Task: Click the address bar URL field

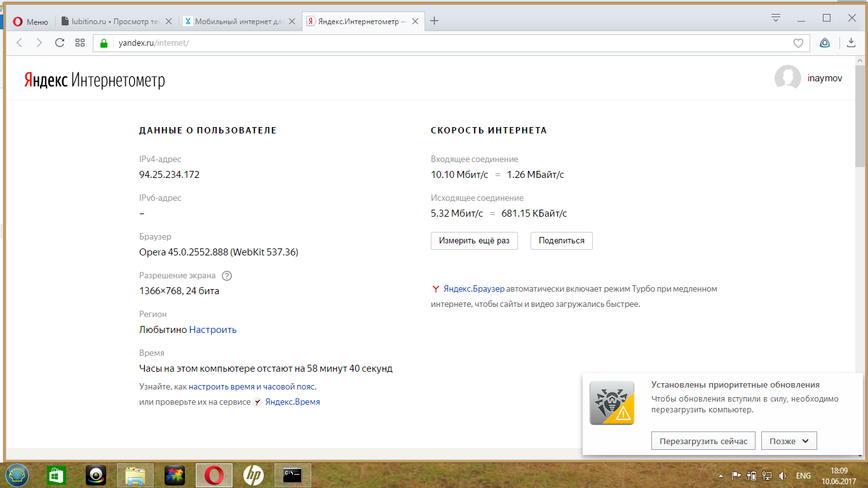Action: point(445,43)
